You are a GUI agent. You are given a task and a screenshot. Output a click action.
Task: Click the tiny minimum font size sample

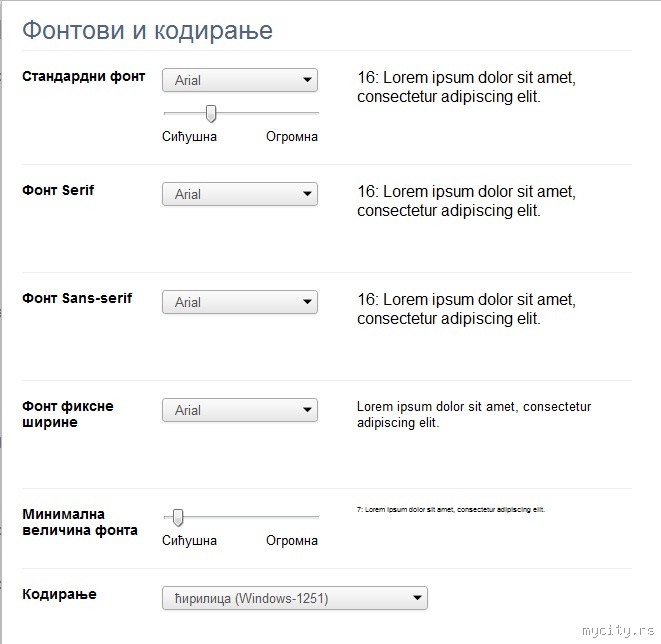(x=450, y=509)
